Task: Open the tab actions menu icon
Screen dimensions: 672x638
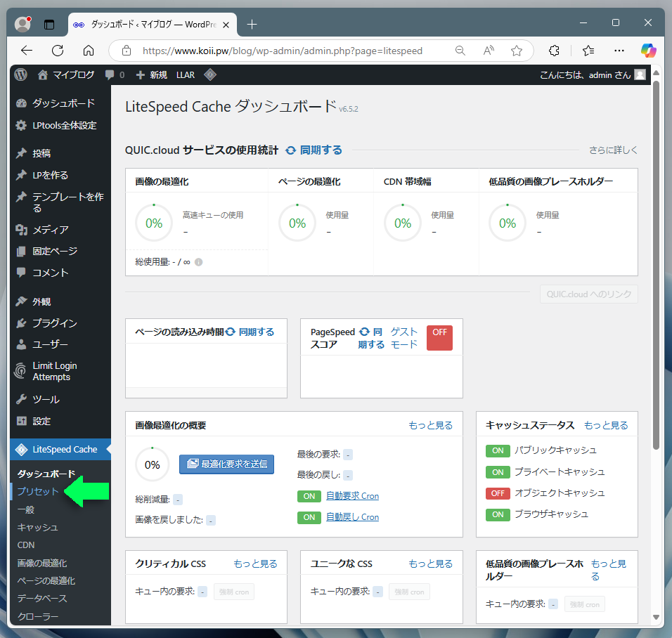Action: coord(49,25)
